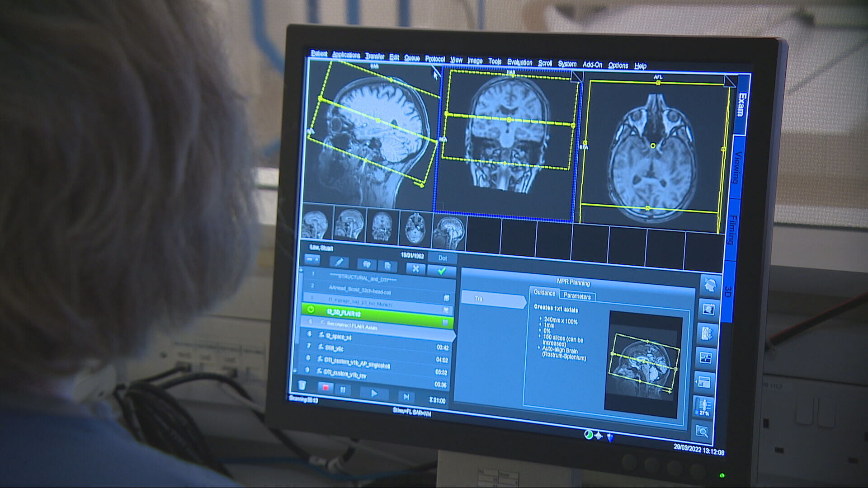Collapse the MPR Planning panel with side arrow
Image resolution: width=868 pixels, height=488 pixels.
pos(696,381)
